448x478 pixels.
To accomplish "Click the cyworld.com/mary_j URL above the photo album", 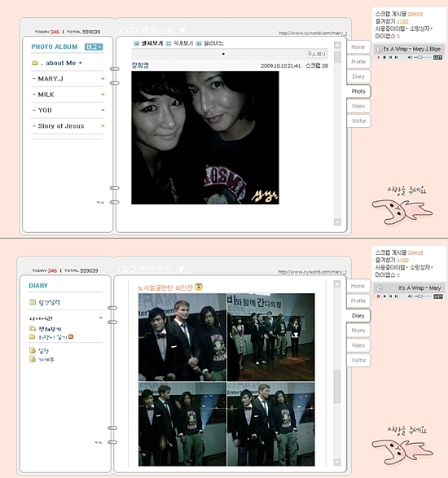I will (x=313, y=33).
